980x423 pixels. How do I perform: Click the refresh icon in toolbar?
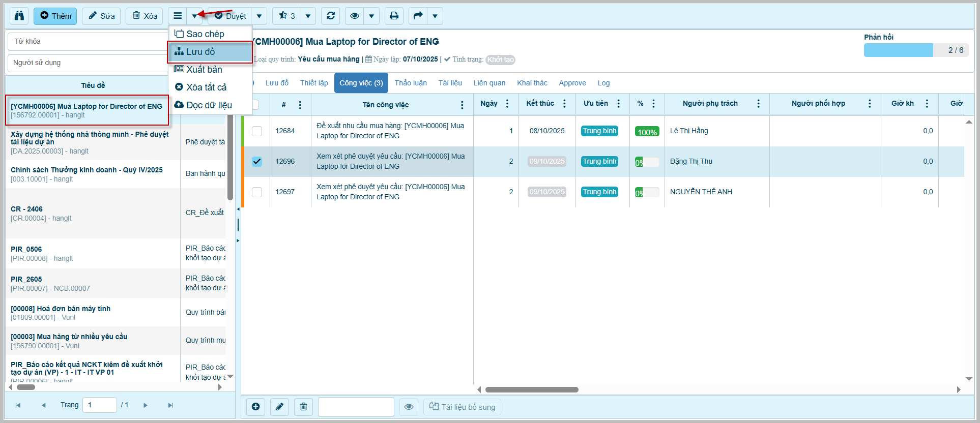331,16
